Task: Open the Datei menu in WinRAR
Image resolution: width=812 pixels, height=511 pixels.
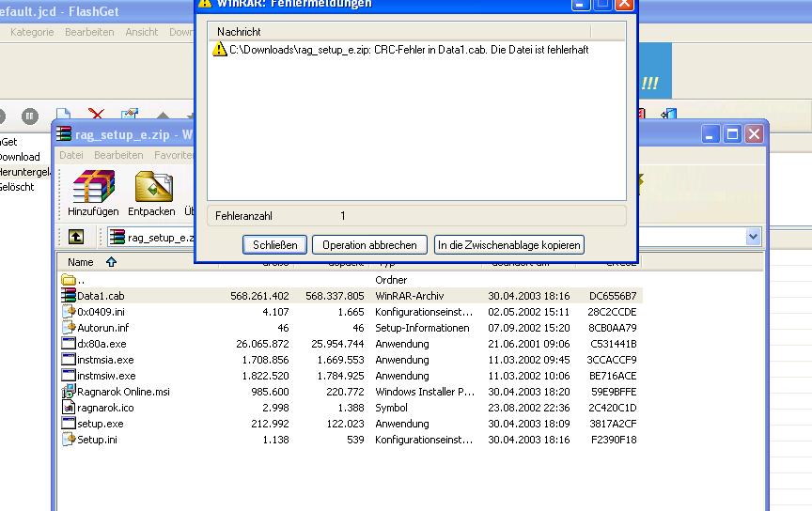Action: coord(70,155)
